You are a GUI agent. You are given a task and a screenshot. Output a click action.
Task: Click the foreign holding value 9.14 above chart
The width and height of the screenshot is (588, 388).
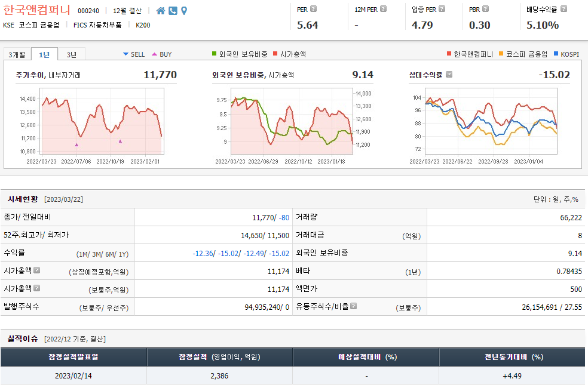pyautogui.click(x=363, y=75)
